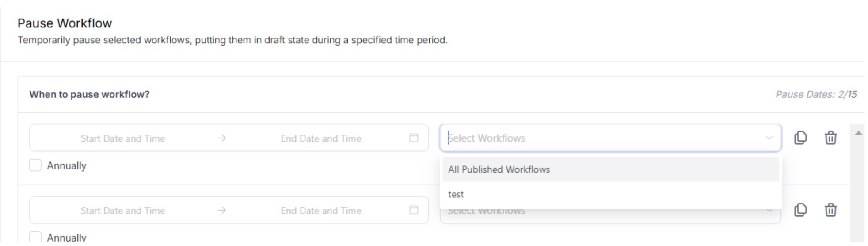Enable the second Annually checkbox

point(35,237)
